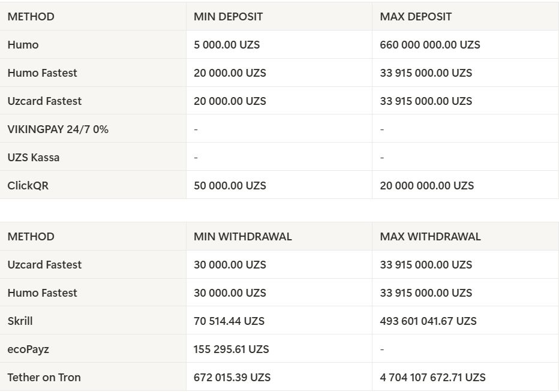The image size is (559, 392).
Task: Click the 660 000 000.00 UZS value
Action: [429, 45]
